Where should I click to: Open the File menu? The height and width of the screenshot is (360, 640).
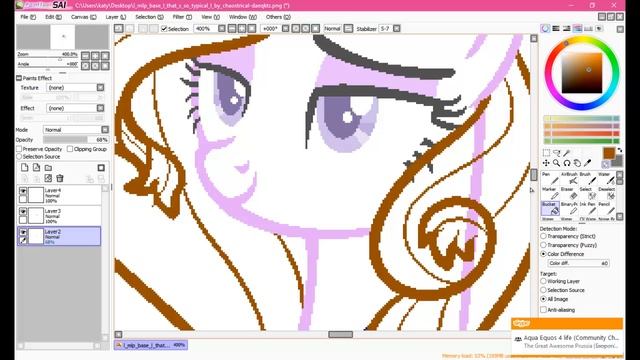click(28, 17)
